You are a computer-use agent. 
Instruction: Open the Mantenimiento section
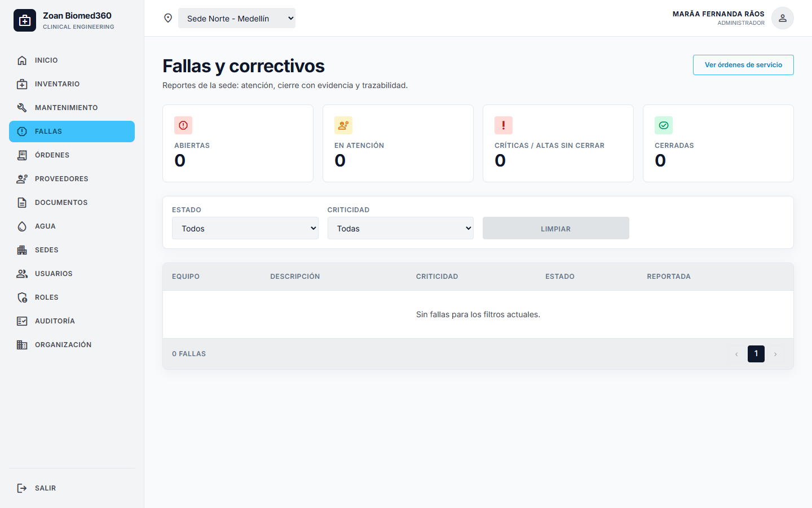coord(72,108)
